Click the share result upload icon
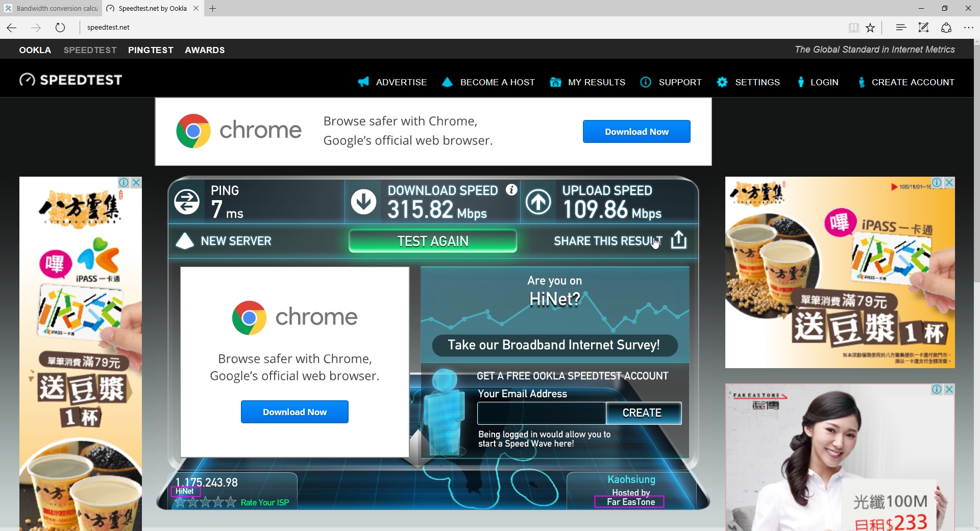The height and width of the screenshot is (531, 980). coord(678,239)
